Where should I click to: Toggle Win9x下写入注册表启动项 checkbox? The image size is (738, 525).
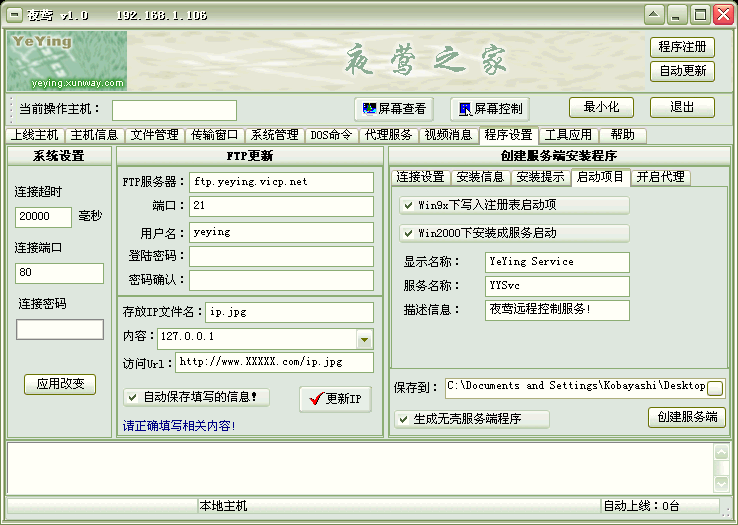point(408,205)
